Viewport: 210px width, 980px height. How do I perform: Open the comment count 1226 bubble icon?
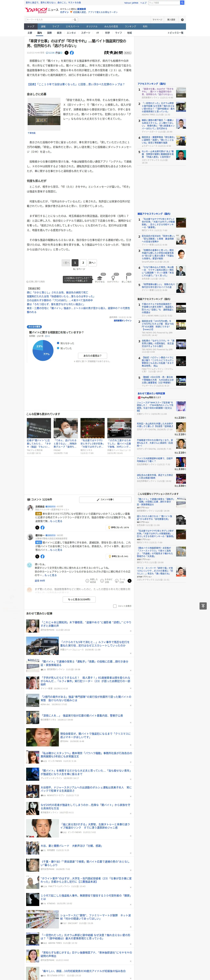50,53
